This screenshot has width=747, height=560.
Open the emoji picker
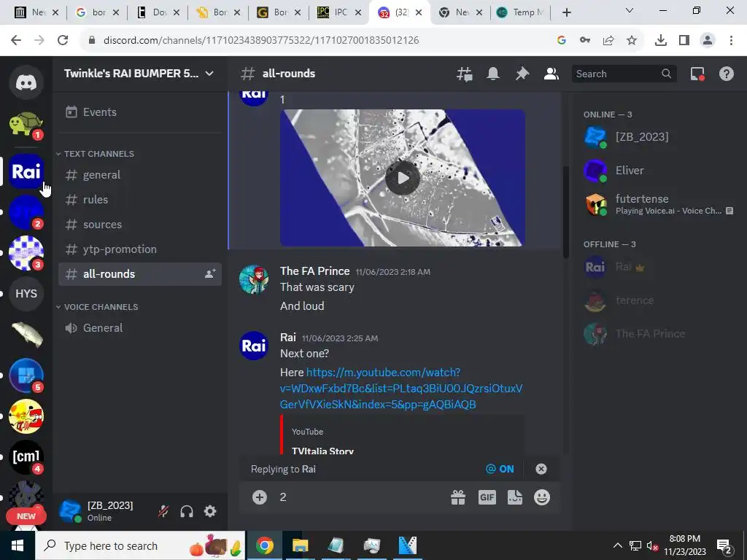(542, 497)
